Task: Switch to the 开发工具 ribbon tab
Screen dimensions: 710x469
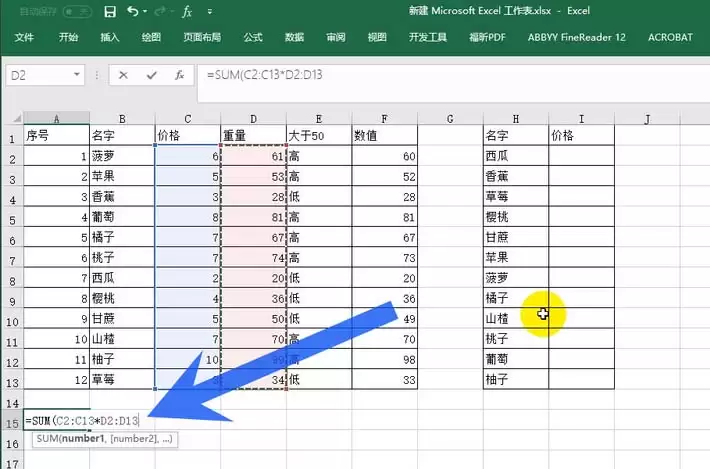Action: (x=428, y=38)
